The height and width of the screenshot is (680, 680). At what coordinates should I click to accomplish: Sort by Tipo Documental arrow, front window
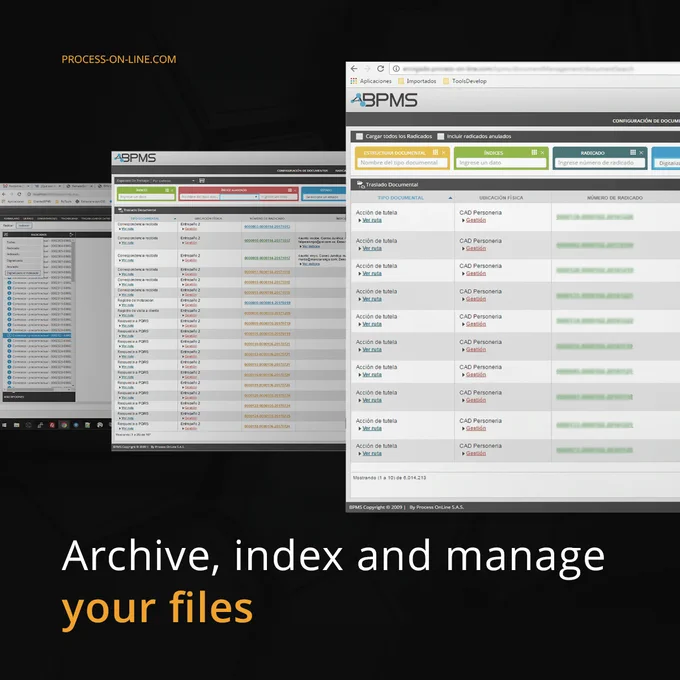tap(450, 198)
